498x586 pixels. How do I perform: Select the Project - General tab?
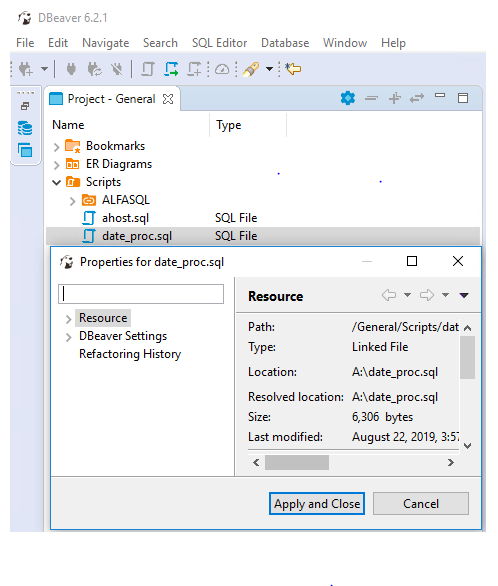click(x=111, y=99)
